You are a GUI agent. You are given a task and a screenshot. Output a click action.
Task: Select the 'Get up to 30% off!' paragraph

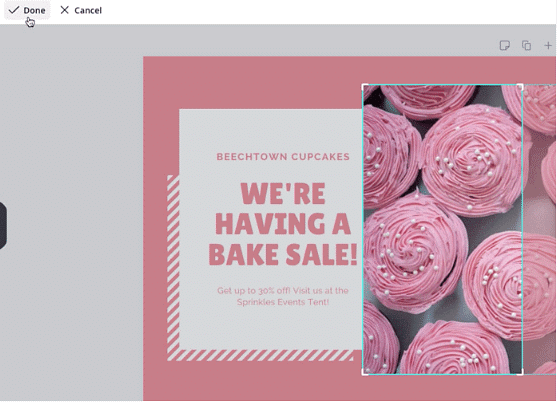point(283,296)
